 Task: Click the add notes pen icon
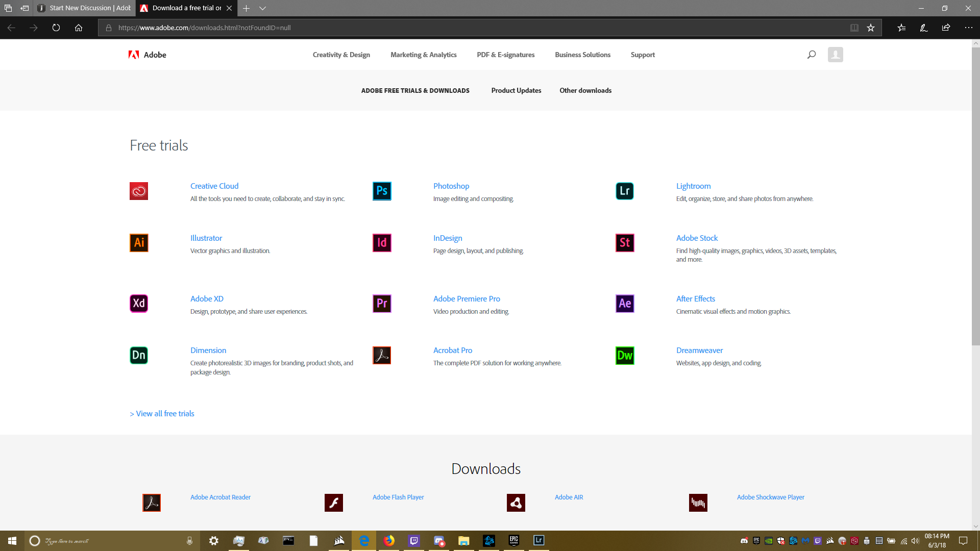924,28
